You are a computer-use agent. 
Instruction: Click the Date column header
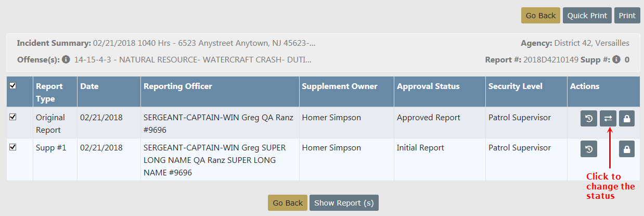point(89,86)
